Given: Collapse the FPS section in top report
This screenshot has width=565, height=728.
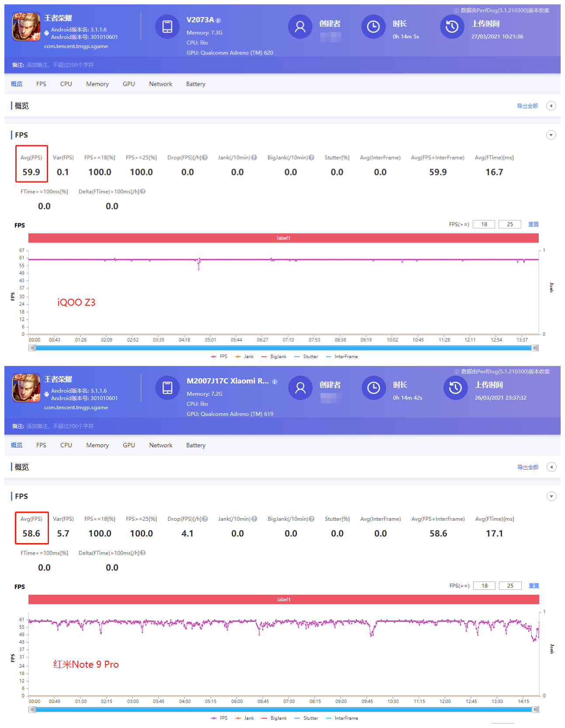Looking at the screenshot, I should 551,135.
